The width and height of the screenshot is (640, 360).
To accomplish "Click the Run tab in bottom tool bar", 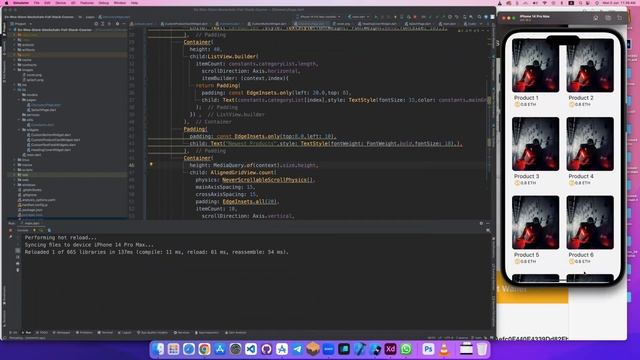I will (27, 333).
